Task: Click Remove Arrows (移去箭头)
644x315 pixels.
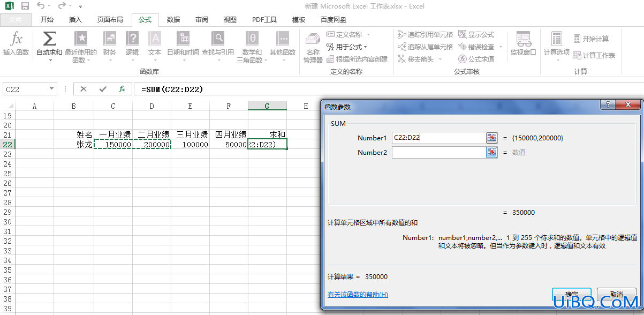Action: (416, 59)
